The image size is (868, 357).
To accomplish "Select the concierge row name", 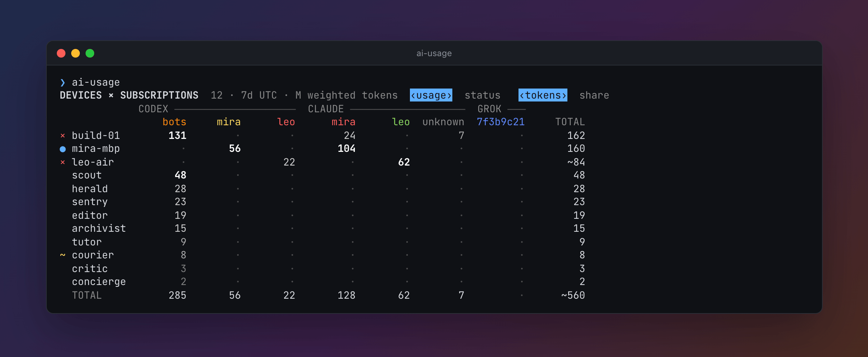I will click(99, 282).
